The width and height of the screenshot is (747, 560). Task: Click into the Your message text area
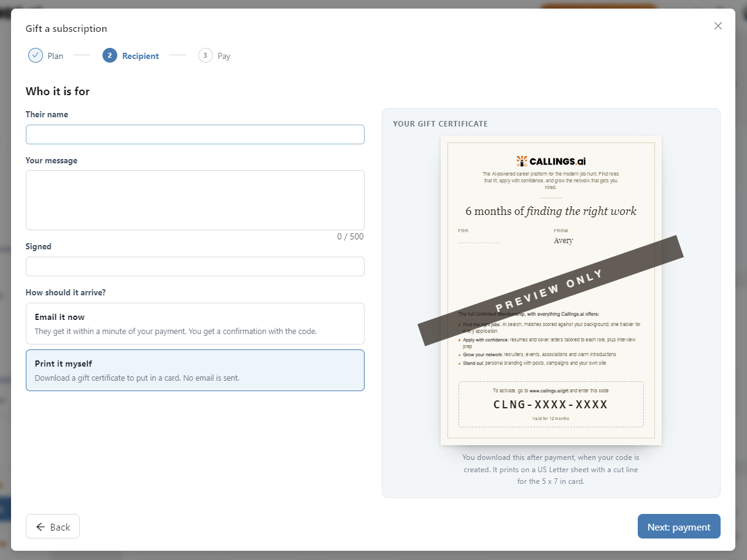click(x=195, y=200)
